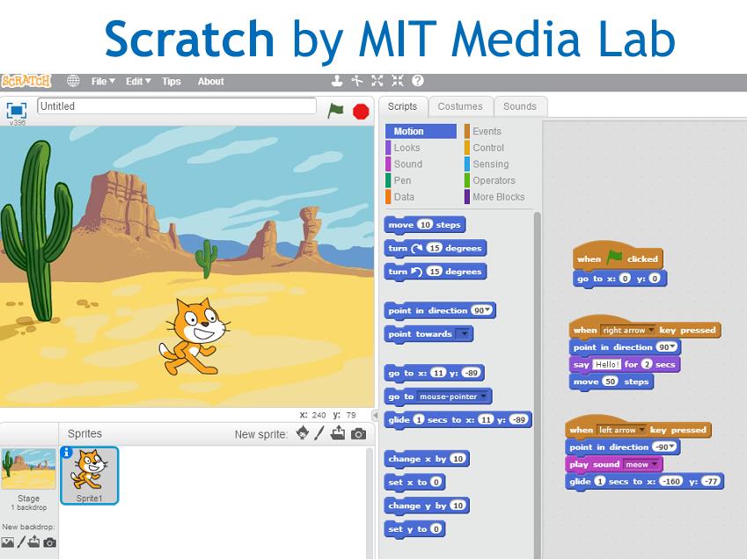Click the cat sprite on the stage
The width and height of the screenshot is (747, 560).
click(195, 336)
